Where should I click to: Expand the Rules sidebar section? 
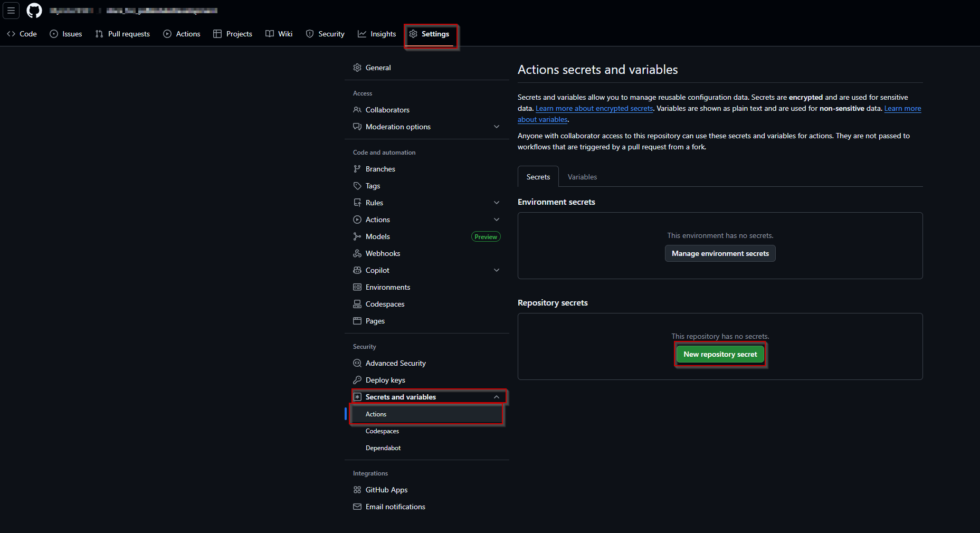[496, 202]
